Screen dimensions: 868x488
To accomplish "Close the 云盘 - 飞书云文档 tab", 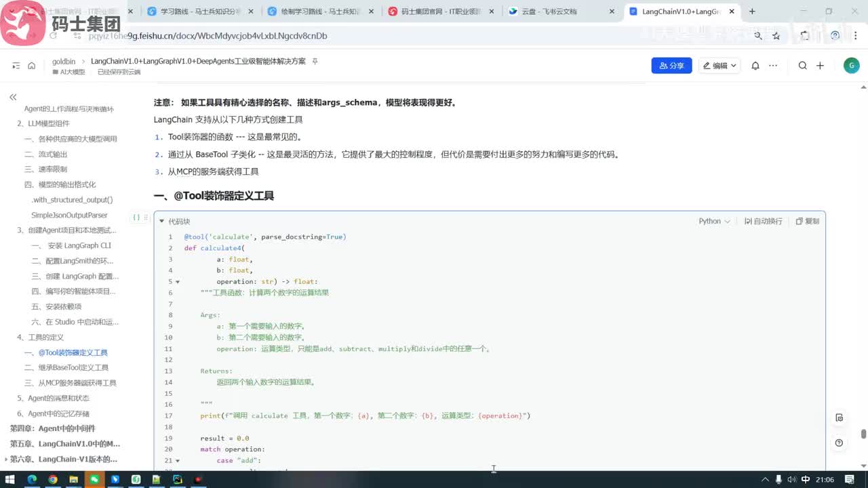I will click(x=612, y=12).
